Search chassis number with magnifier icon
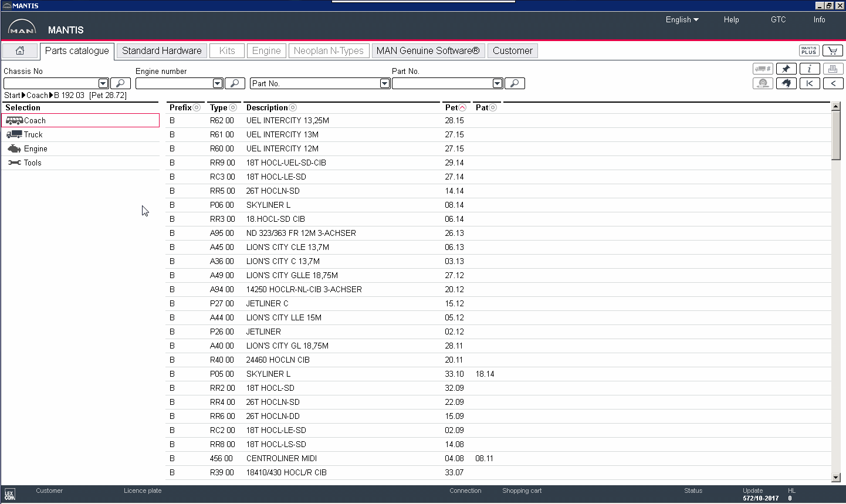The image size is (846, 504). 121,83
